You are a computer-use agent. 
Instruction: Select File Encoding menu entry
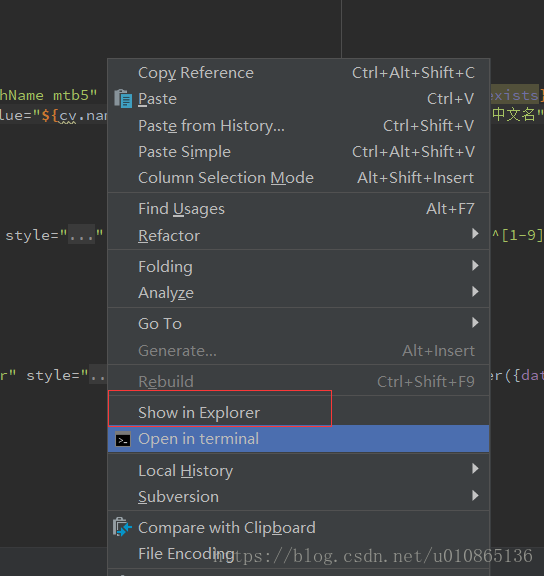(298, 554)
